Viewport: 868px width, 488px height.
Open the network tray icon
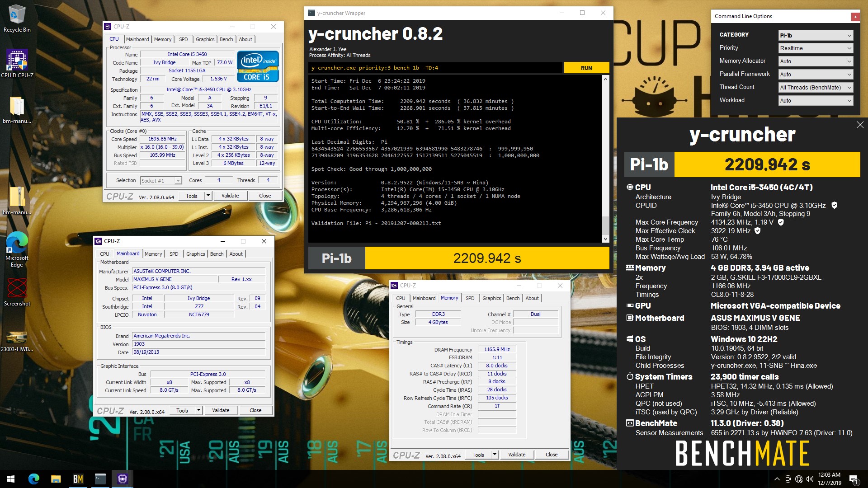pos(798,479)
